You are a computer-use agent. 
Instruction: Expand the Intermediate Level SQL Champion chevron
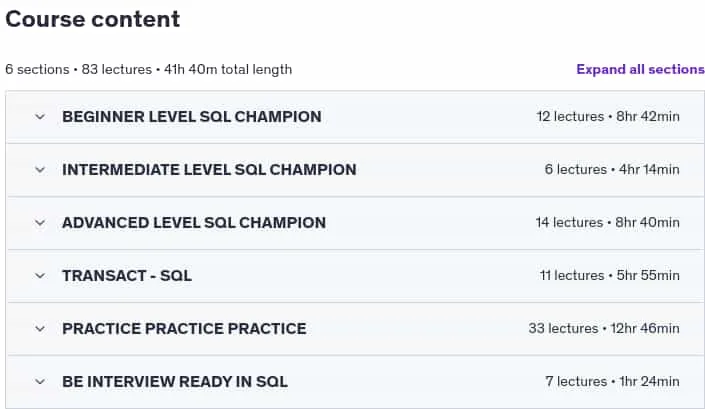click(40, 170)
